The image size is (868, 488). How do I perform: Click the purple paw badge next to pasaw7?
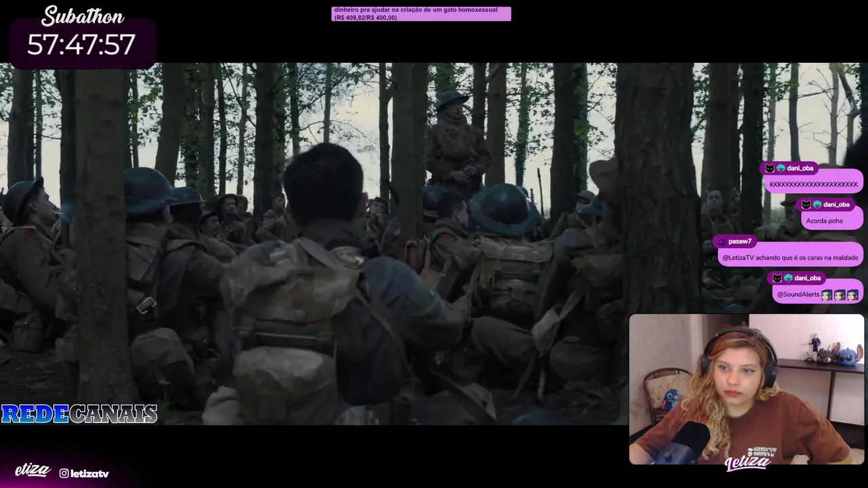click(722, 241)
